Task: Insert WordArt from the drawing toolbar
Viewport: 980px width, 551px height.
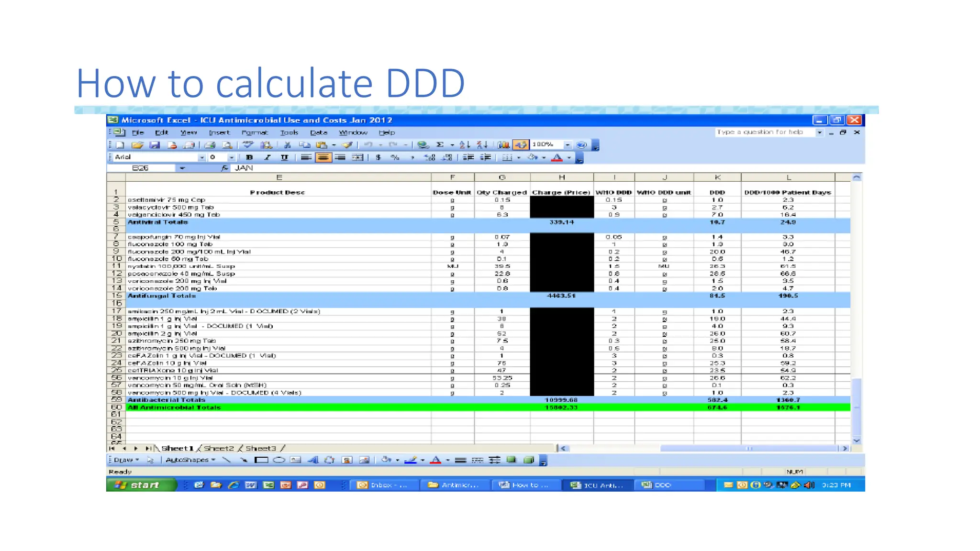Action: click(x=313, y=460)
